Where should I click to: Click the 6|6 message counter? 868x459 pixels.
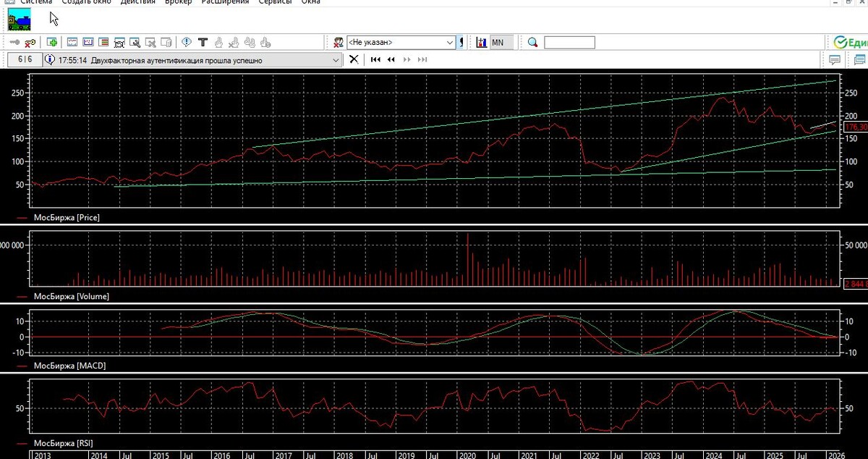25,59
